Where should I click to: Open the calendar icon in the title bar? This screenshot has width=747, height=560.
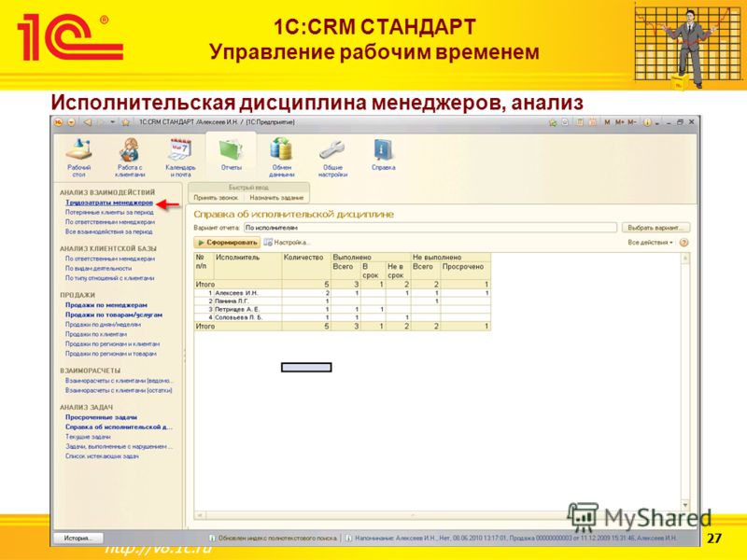593,122
